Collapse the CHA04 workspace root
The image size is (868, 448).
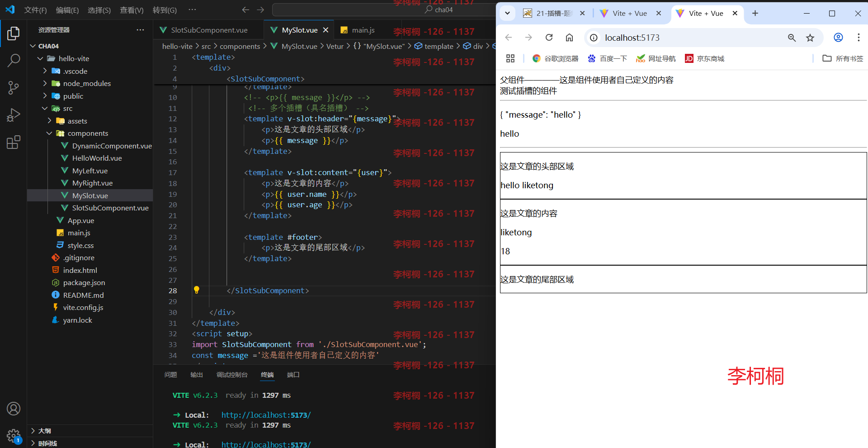coord(33,46)
